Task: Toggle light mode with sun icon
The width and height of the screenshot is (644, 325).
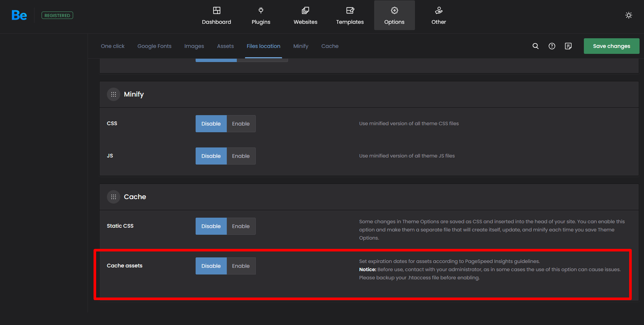Action: point(628,15)
